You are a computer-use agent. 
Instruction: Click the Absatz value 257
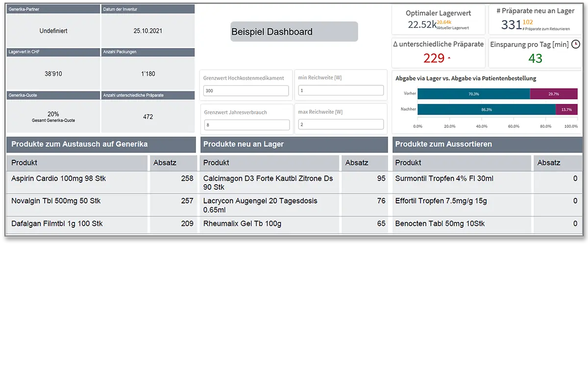point(187,201)
